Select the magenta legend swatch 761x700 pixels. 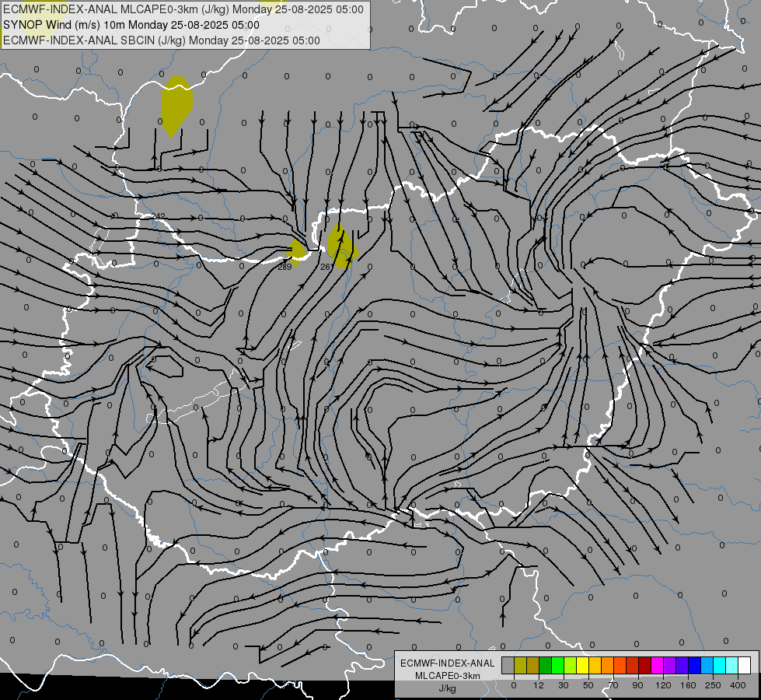pyautogui.click(x=658, y=666)
